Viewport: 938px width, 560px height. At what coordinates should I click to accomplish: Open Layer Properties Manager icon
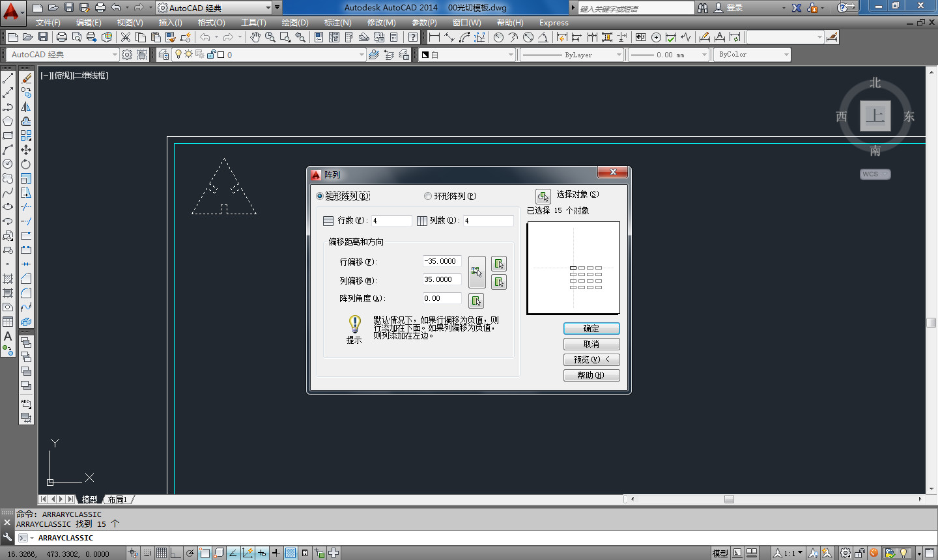163,55
